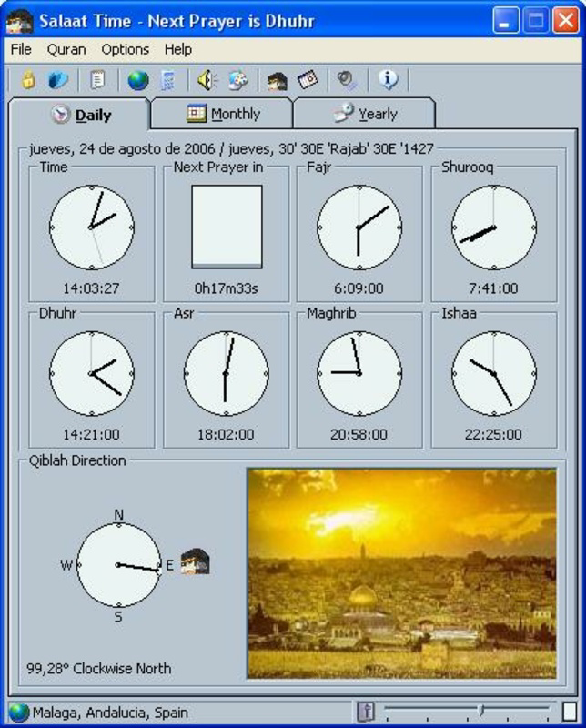
Task: Open the blue info icon in the toolbar
Action: click(388, 80)
